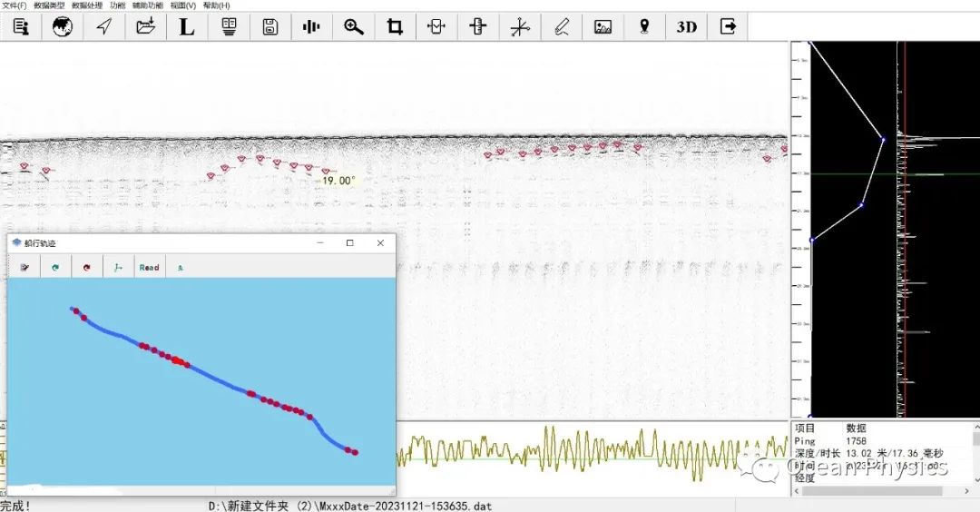
Task: Click green rotate icon in track window
Action: point(55,268)
